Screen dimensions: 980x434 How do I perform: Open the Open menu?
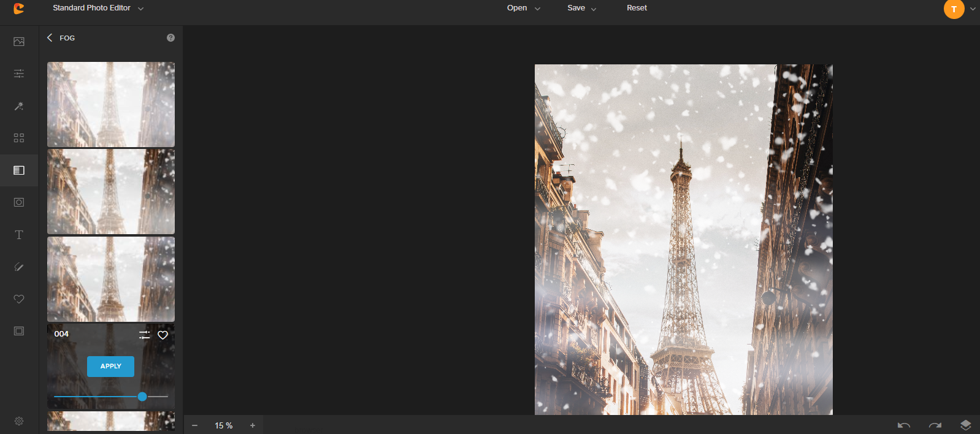pos(523,8)
